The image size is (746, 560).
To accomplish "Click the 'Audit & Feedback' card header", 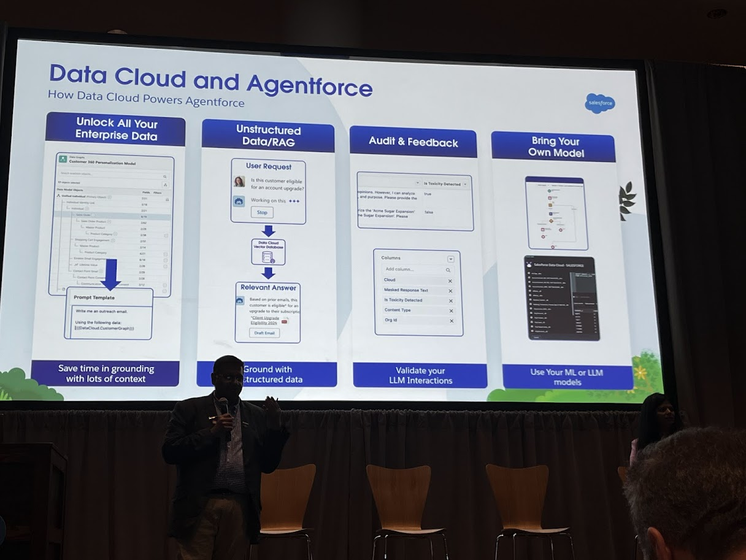I will pos(413,142).
